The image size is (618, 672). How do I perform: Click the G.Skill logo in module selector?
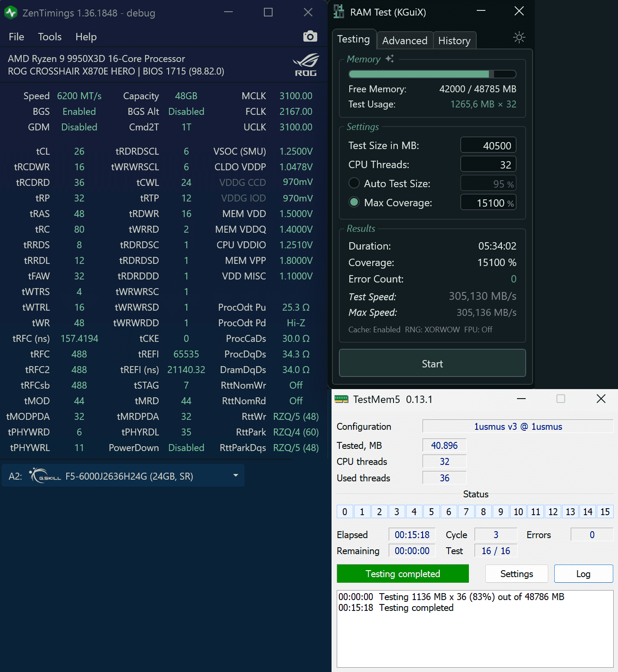pos(45,476)
